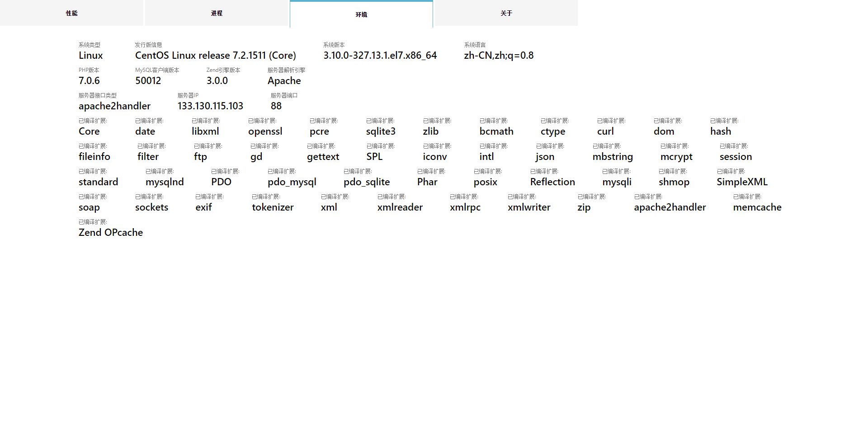Click the Reflection extension entry
868x436 pixels.
552,182
